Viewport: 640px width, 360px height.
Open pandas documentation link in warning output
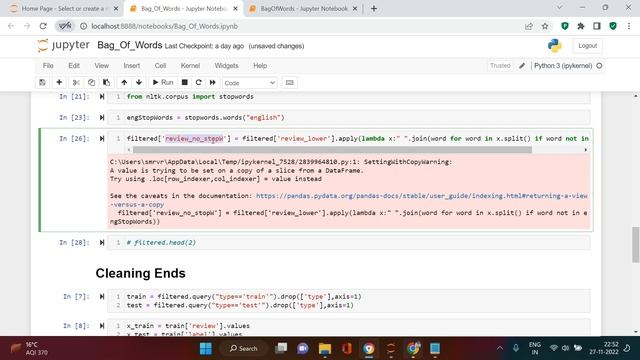pos(422,196)
